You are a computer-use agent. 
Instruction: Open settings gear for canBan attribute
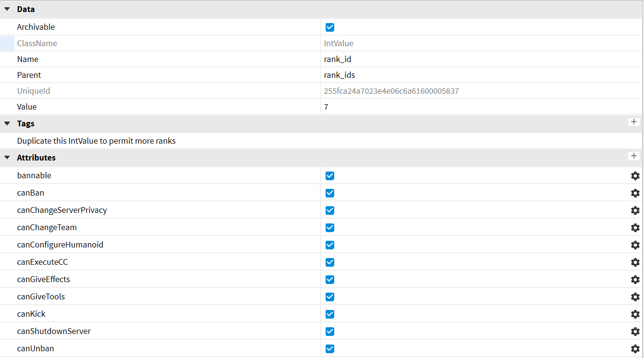[x=635, y=193]
